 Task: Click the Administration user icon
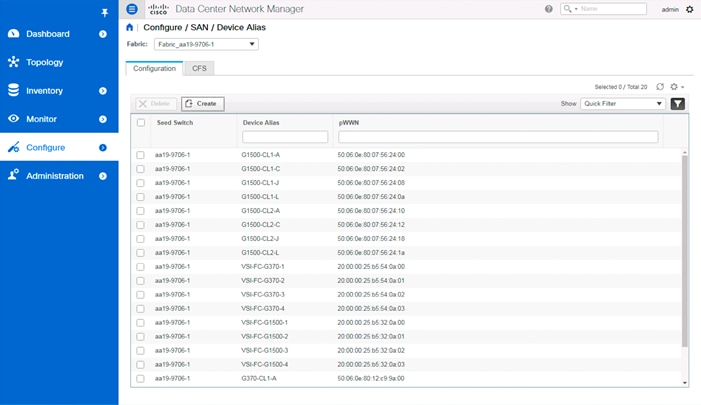click(x=13, y=175)
